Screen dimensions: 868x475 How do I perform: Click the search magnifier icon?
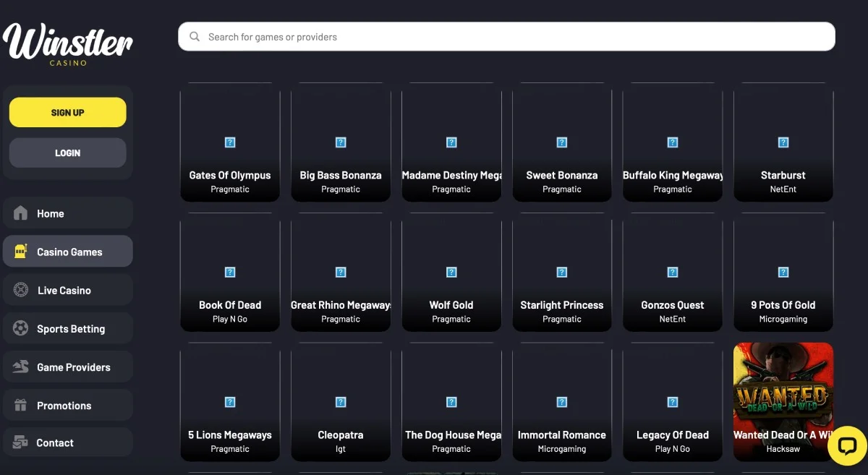(x=195, y=37)
